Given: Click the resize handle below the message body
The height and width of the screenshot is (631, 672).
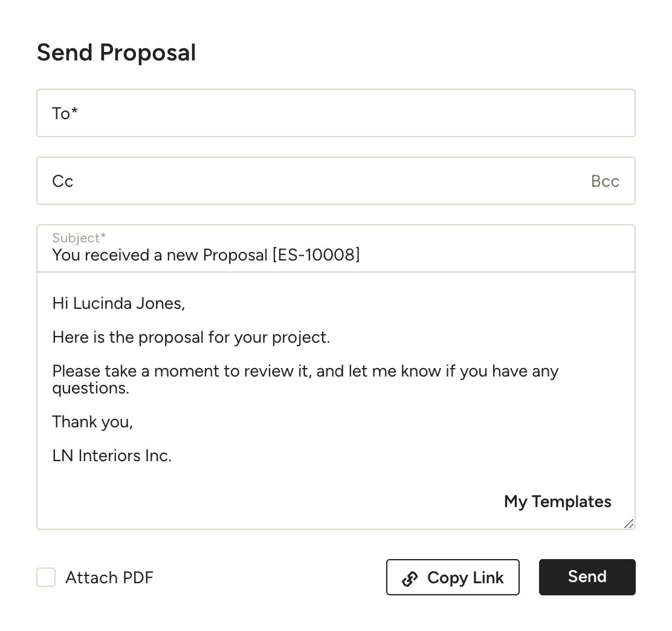Looking at the screenshot, I should (x=628, y=523).
